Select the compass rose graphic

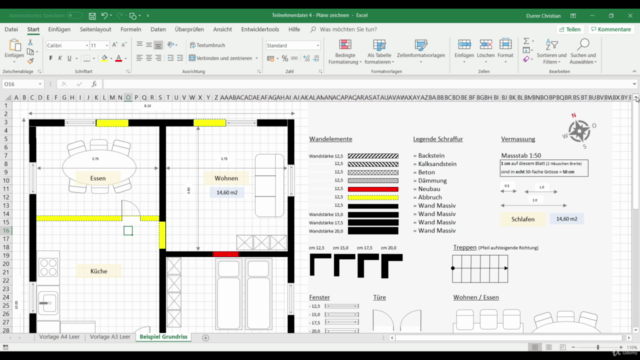pyautogui.click(x=579, y=131)
